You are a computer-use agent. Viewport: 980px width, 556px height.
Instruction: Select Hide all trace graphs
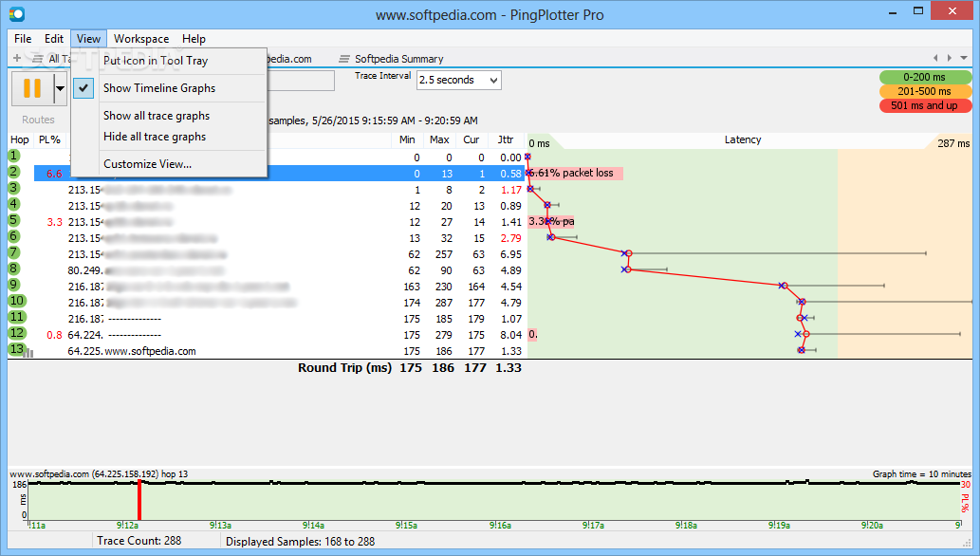tap(155, 137)
